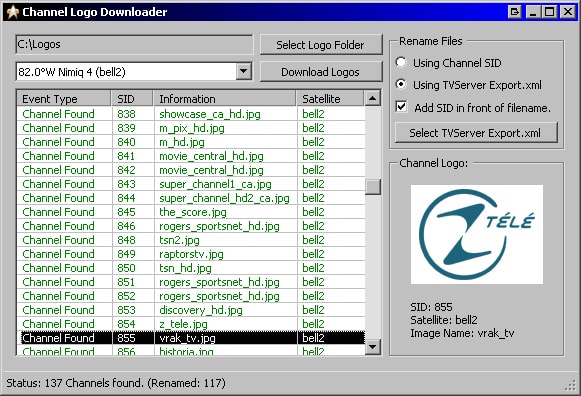Image resolution: width=581 pixels, height=396 pixels.
Task: Click the list scrollbar thumb
Action: (373, 187)
